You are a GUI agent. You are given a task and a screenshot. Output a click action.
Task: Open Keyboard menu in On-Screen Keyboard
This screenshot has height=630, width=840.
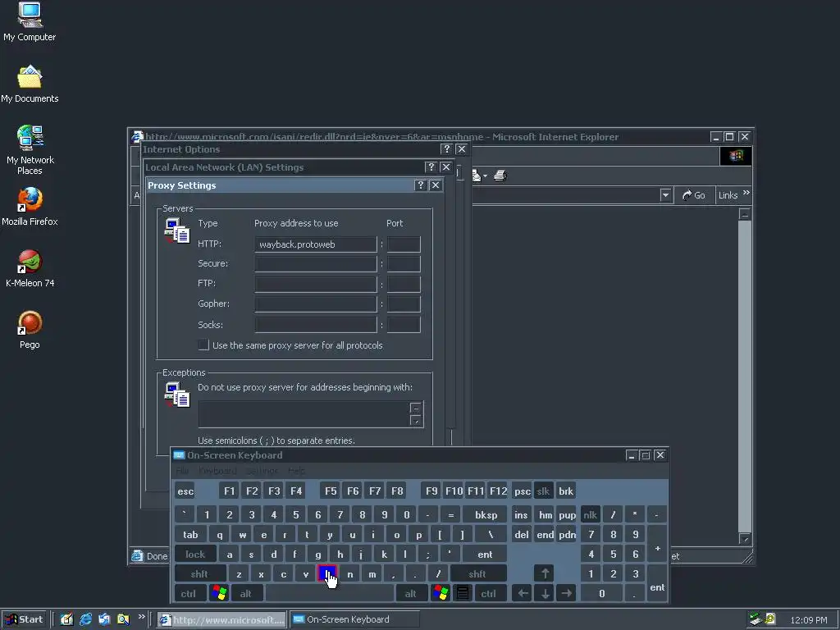pyautogui.click(x=217, y=470)
